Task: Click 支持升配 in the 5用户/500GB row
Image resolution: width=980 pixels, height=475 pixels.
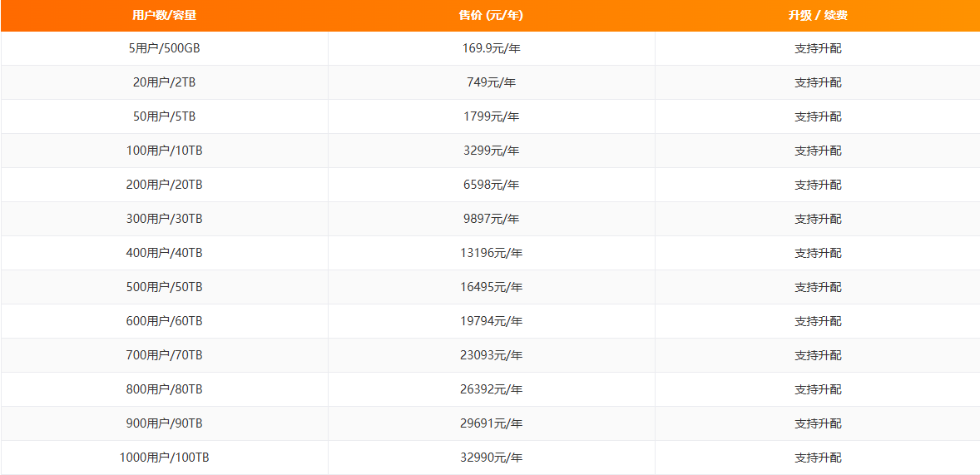Action: 818,48
